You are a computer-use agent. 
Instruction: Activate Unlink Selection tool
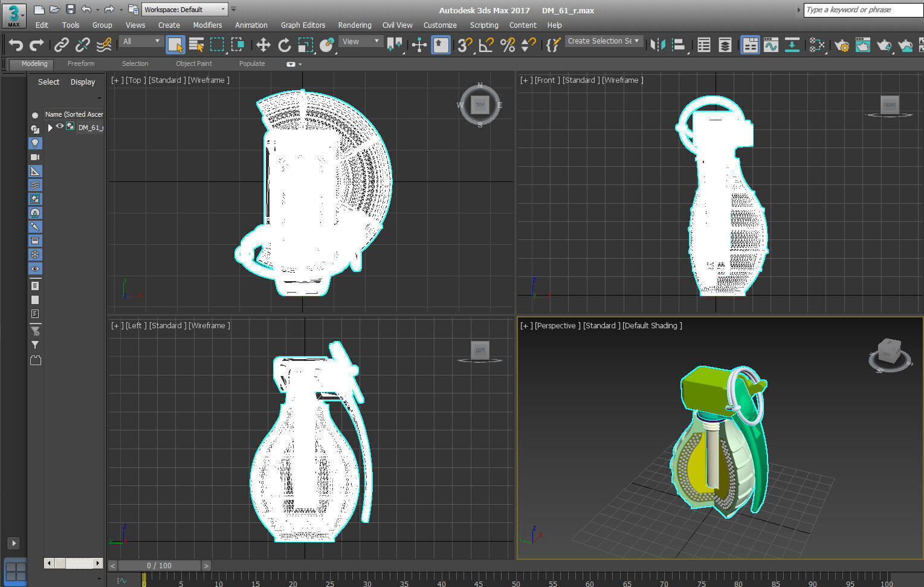click(82, 45)
